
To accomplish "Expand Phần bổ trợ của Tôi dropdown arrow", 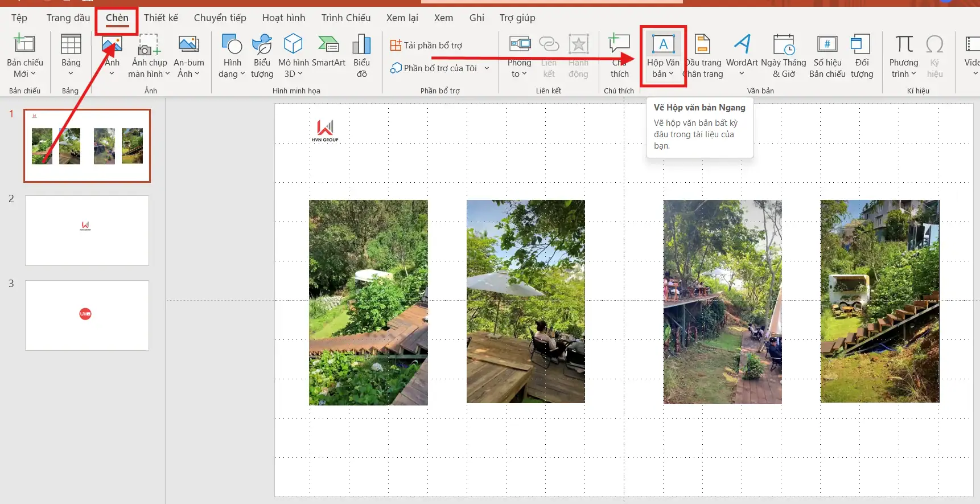I will tap(487, 68).
